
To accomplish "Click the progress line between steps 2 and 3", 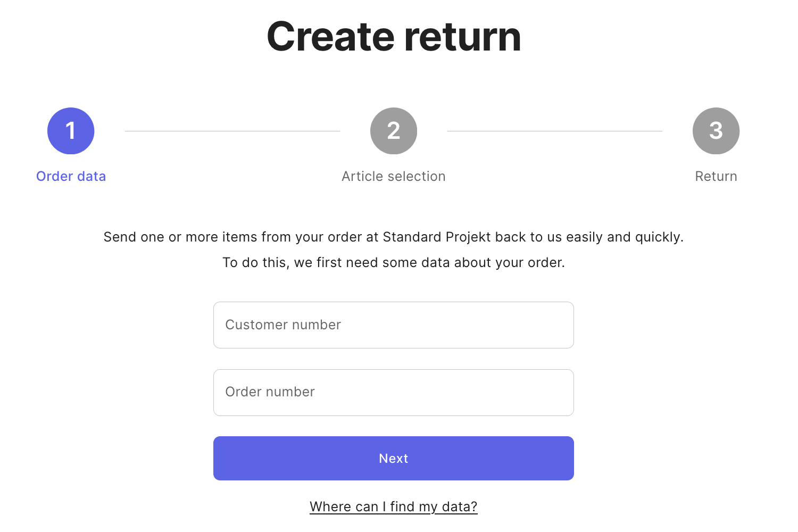I will point(555,131).
